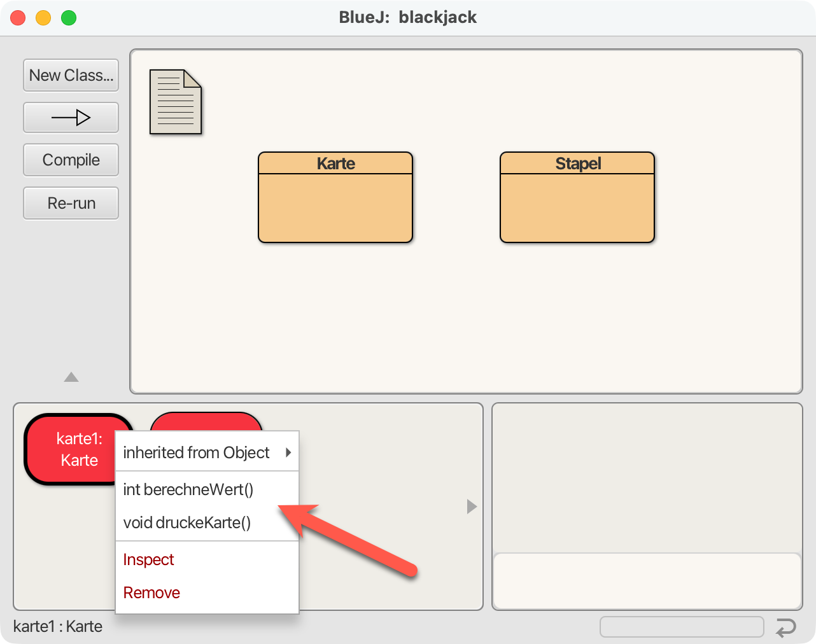Select the inheritance arrow tool

click(x=71, y=118)
